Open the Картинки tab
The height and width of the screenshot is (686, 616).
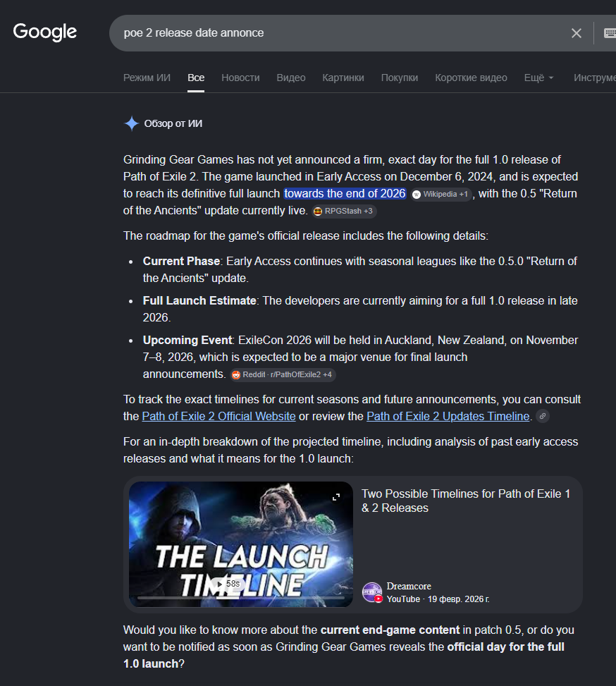click(x=343, y=78)
